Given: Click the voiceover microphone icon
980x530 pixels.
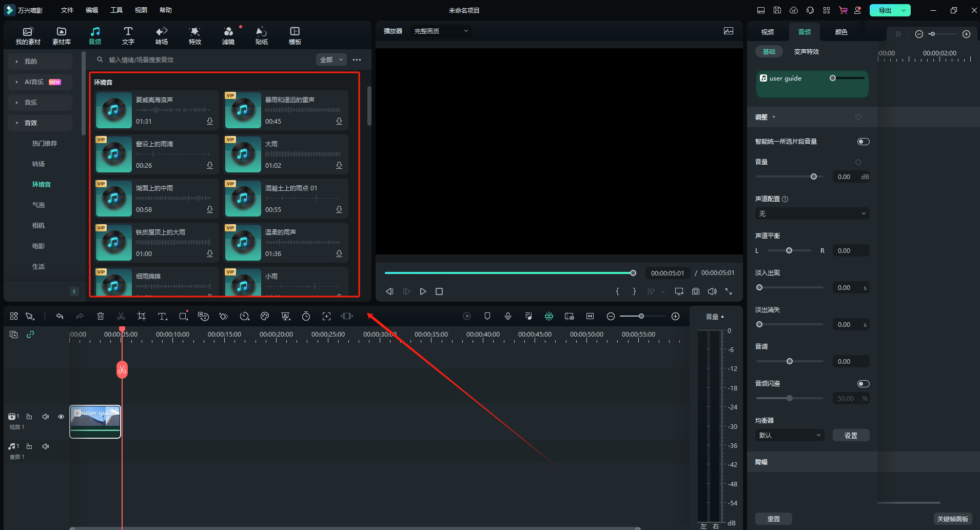Looking at the screenshot, I should coord(508,317).
